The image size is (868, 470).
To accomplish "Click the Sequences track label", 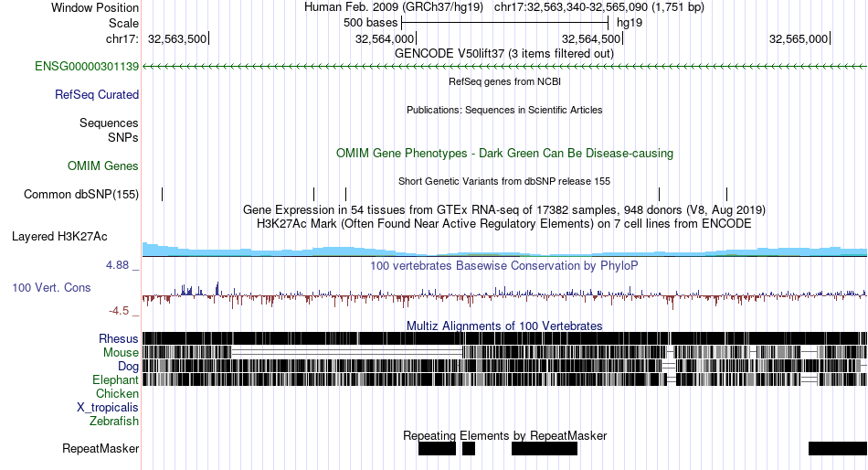I will [109, 123].
